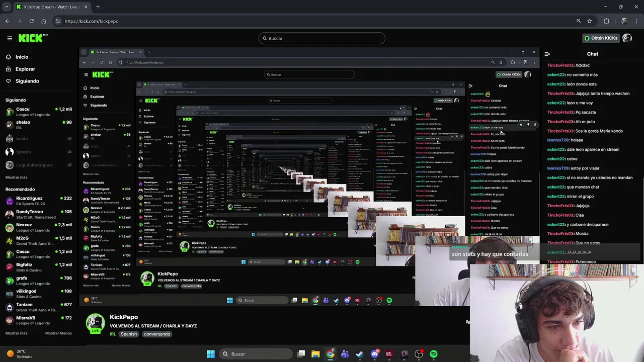View site information icon in address bar
Image resolution: width=644 pixels, height=362 pixels.
tap(58, 21)
